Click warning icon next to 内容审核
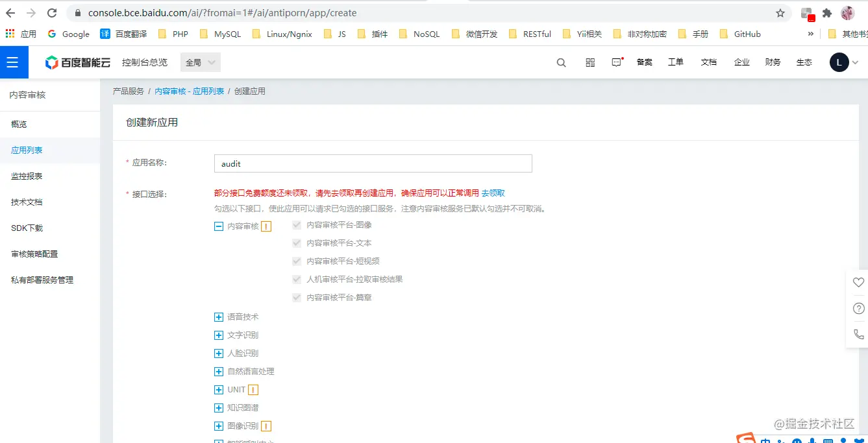The width and height of the screenshot is (868, 443). [x=266, y=226]
